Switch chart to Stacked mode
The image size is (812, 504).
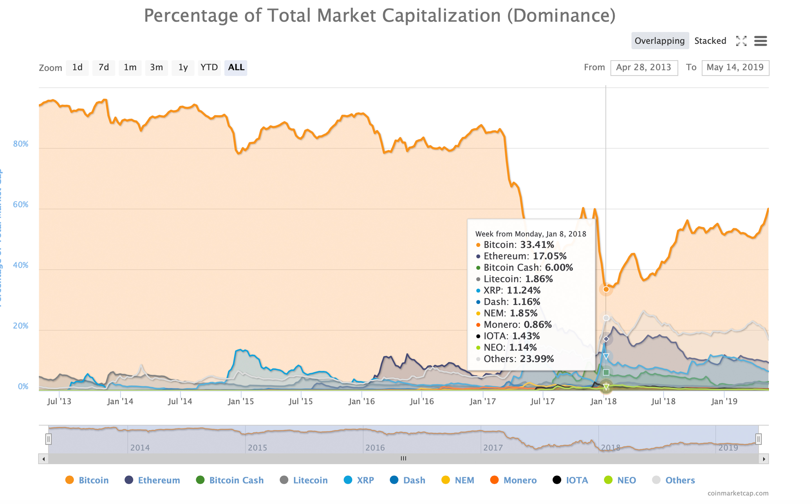coord(710,41)
